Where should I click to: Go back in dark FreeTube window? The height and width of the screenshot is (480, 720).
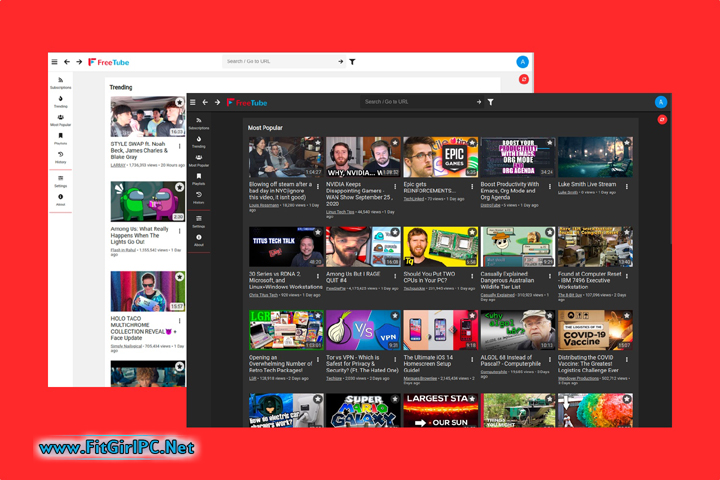coord(205,102)
